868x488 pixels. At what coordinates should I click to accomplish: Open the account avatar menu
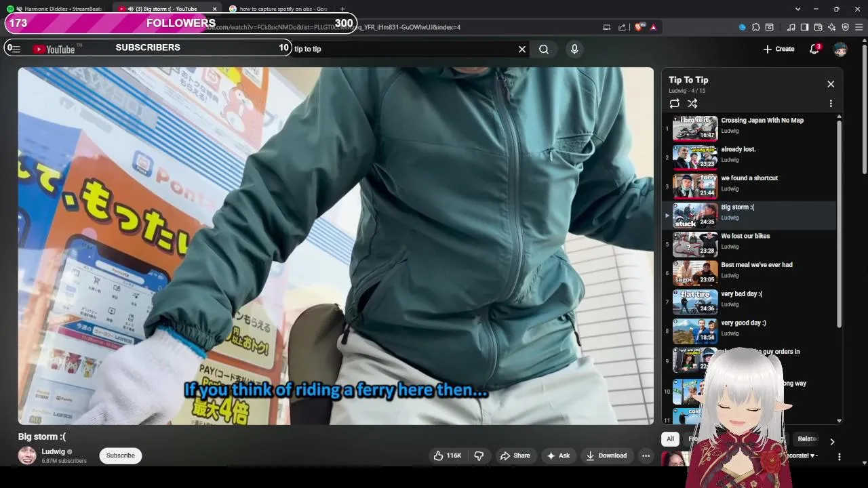(840, 49)
